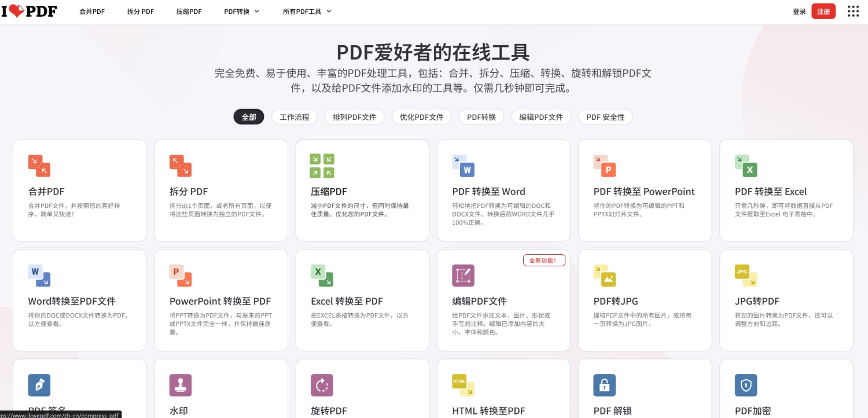
Task: Open 合并PDF in the top navigation
Action: point(92,11)
